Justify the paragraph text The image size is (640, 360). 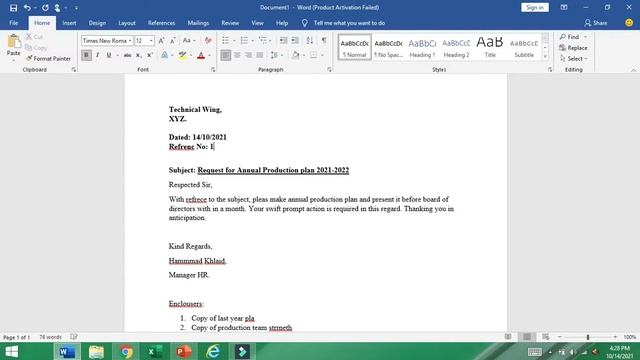(x=260, y=55)
